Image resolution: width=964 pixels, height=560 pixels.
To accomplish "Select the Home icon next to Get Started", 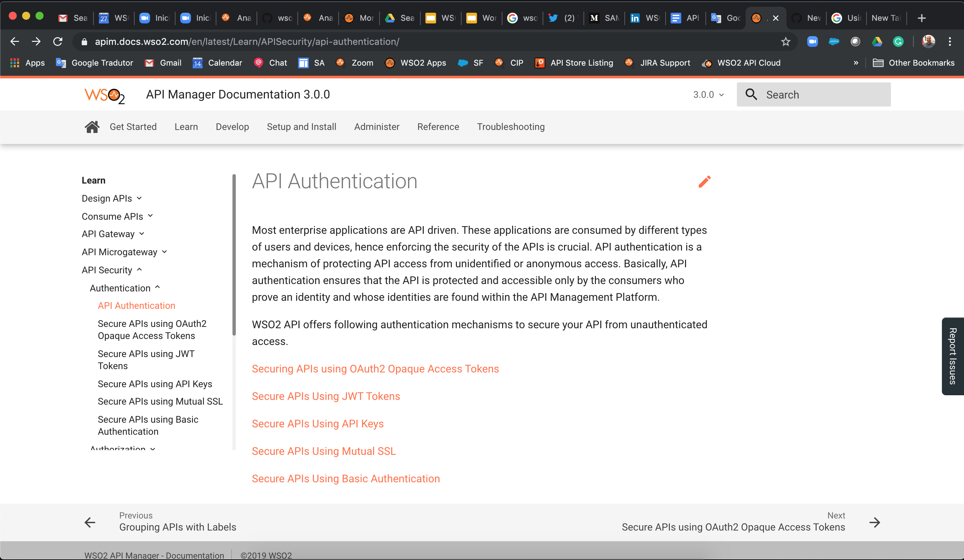I will (x=92, y=127).
